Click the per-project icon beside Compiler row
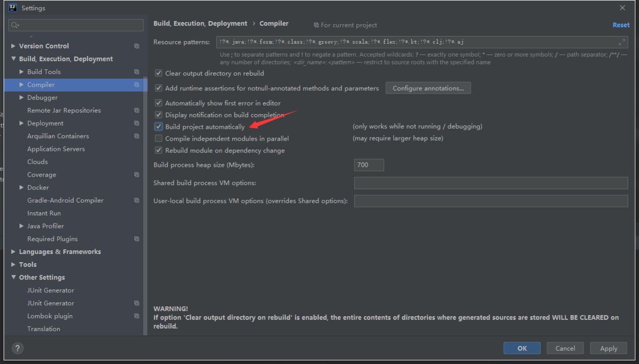The height and width of the screenshot is (364, 639). [x=137, y=85]
